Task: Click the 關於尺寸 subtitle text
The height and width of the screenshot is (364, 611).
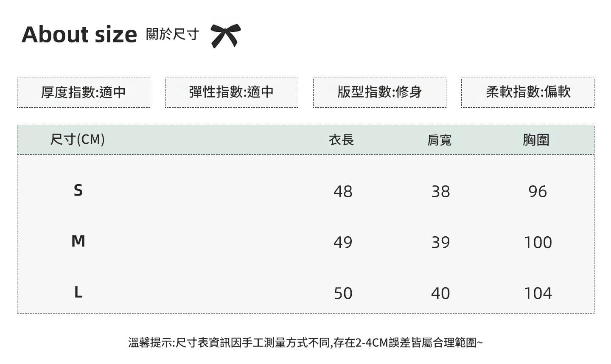Action: (x=172, y=34)
